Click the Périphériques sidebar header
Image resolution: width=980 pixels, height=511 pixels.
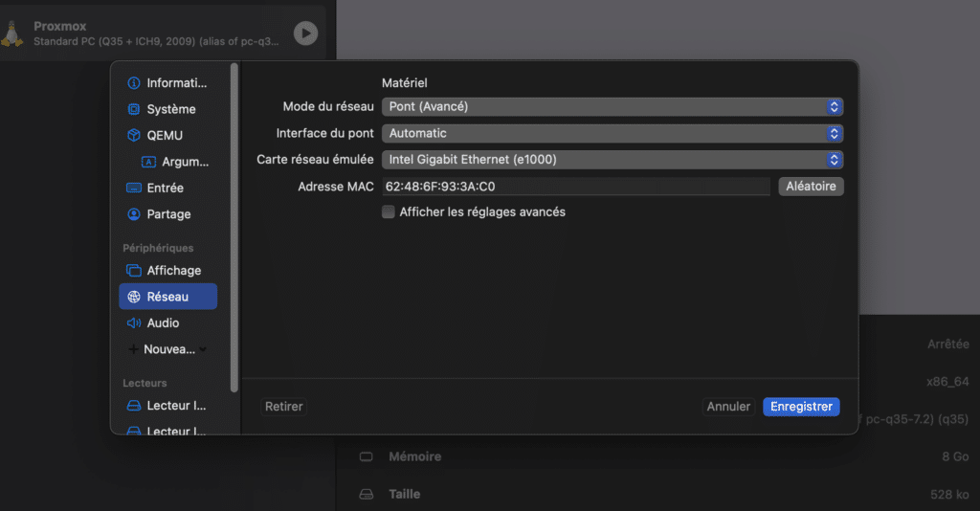tap(158, 248)
